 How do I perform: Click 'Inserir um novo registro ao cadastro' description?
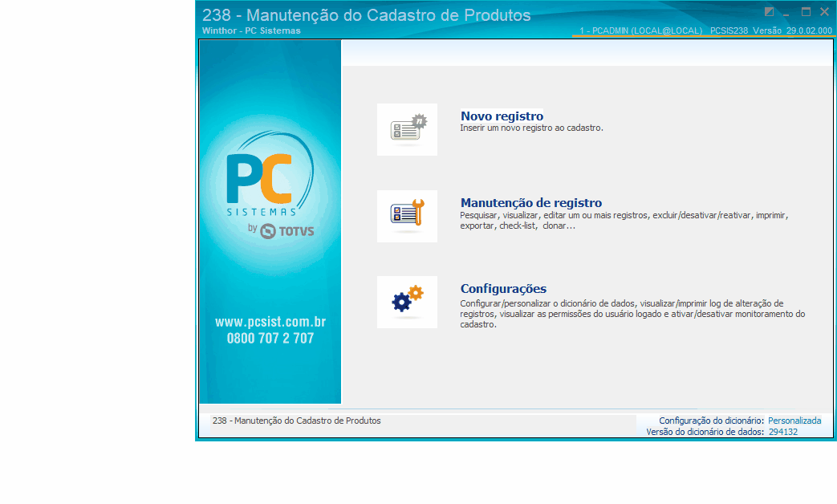[x=532, y=128]
